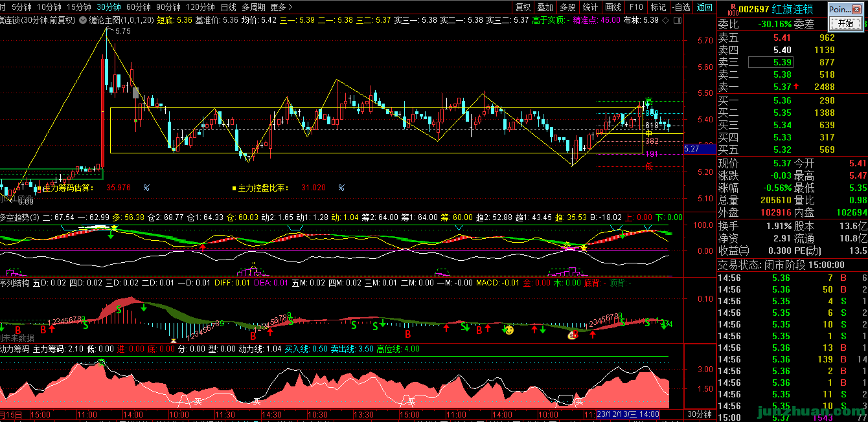Click the red up arrow beside 卖一 price
This screenshot has height=422, width=868.
[797, 87]
